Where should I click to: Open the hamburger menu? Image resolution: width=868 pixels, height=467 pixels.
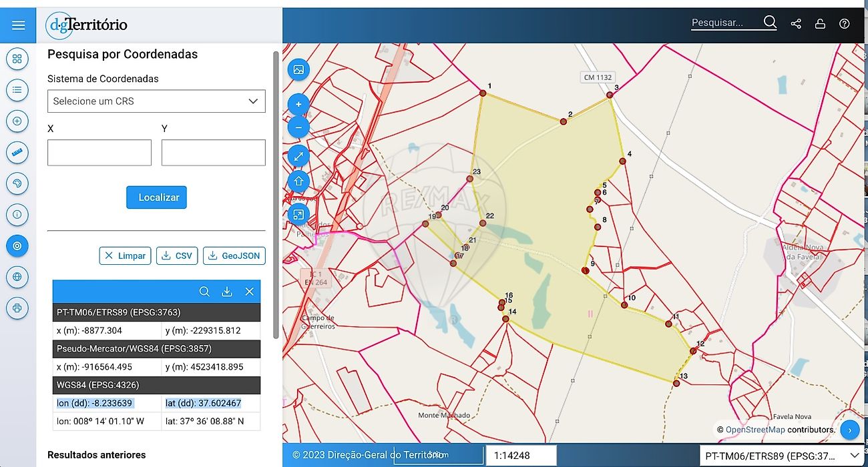pyautogui.click(x=18, y=25)
